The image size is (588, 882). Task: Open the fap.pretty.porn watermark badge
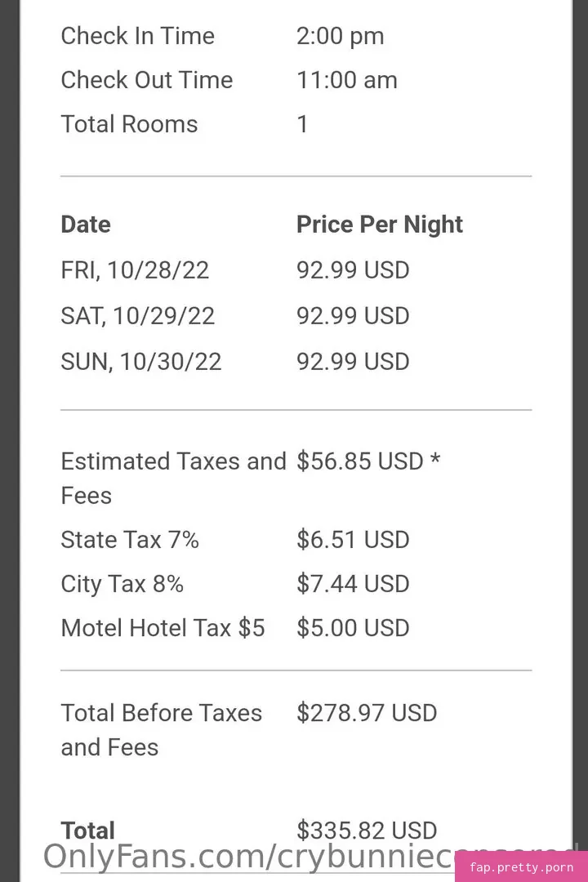coord(521,866)
